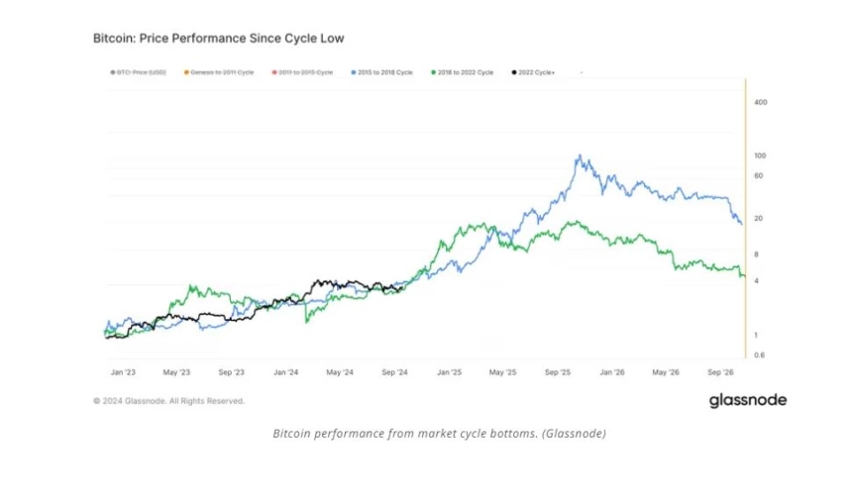Click the 400 y-axis value
This screenshot has width=852, height=504.
pyautogui.click(x=761, y=102)
